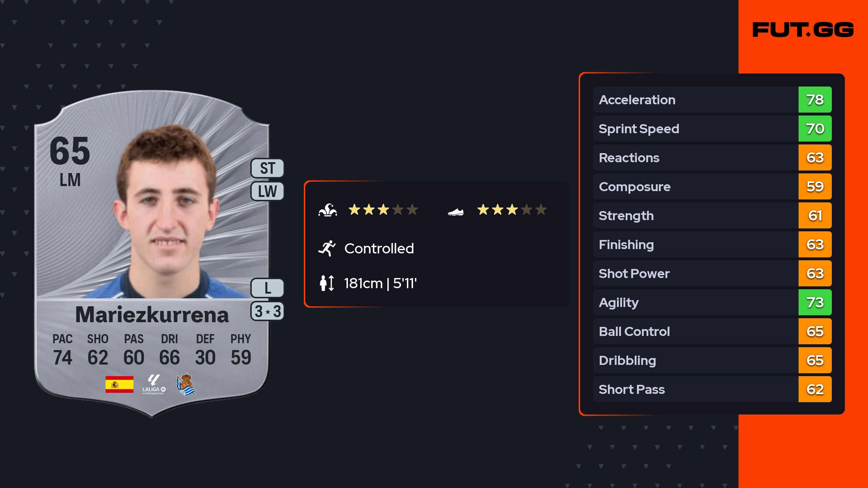Click the Mariezkurrena name on card
Image resolution: width=868 pixels, height=488 pixels.
[x=152, y=315]
